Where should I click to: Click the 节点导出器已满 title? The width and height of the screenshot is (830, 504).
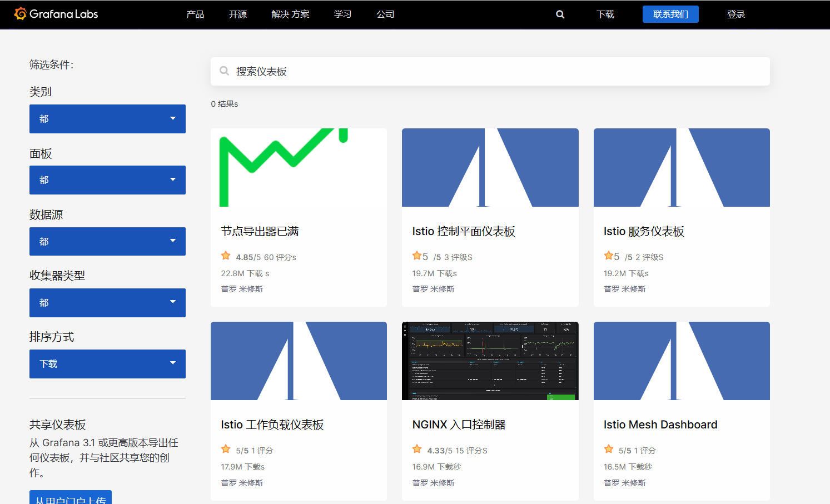tap(260, 231)
